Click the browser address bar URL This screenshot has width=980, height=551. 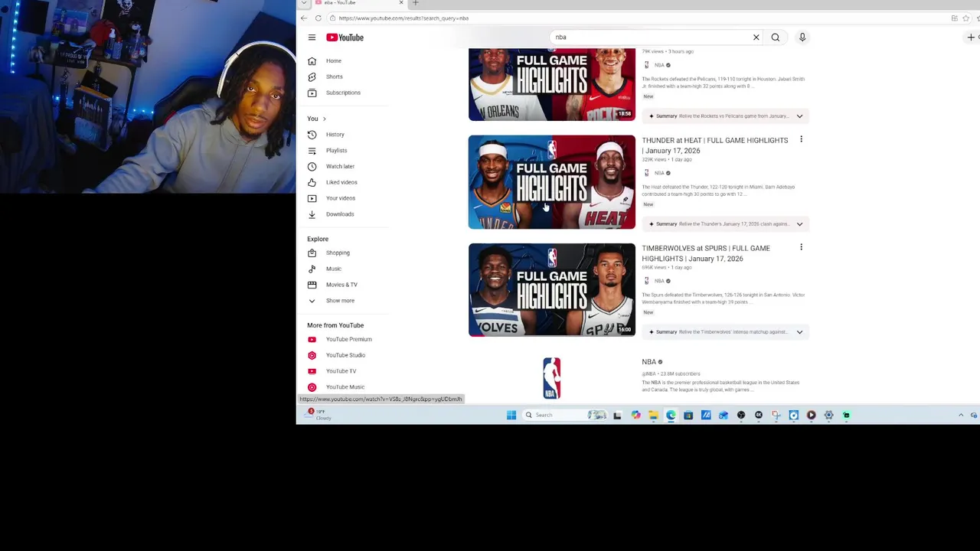click(403, 18)
